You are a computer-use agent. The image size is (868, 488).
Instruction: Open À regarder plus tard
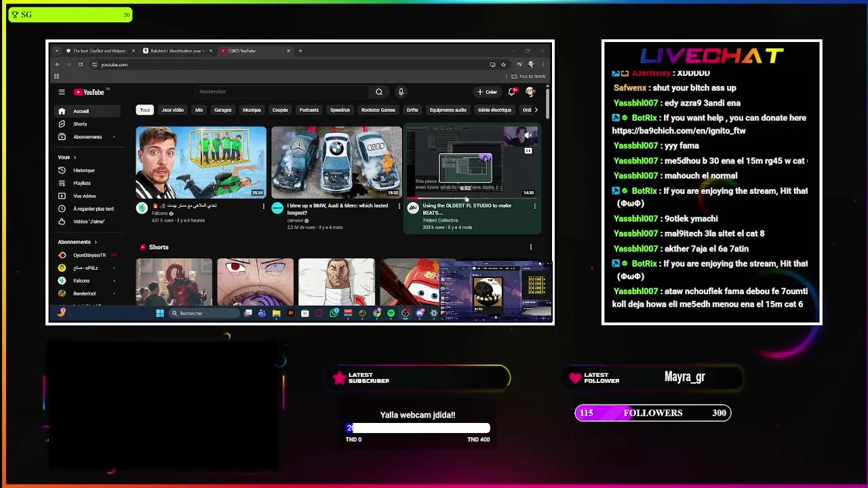coord(87,209)
